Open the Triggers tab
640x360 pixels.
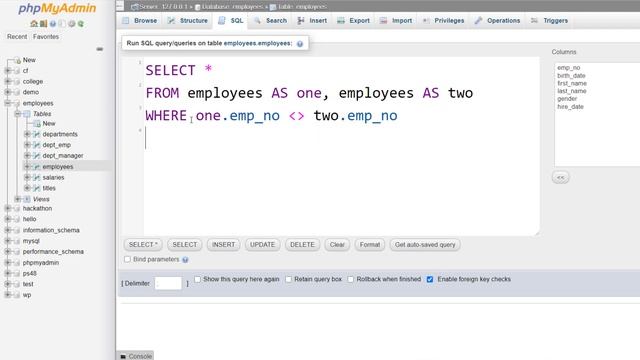pos(549,20)
